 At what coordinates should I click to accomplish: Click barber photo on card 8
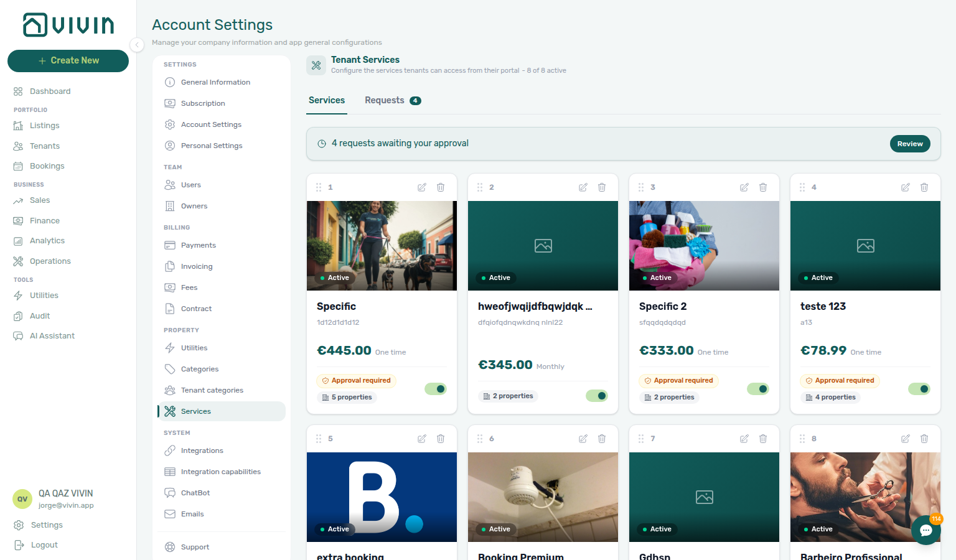point(865,497)
